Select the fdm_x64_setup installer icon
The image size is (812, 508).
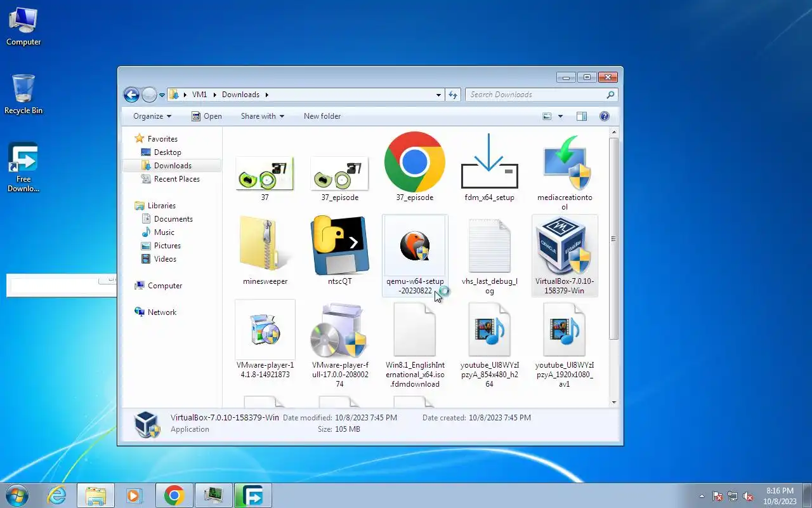(x=489, y=161)
